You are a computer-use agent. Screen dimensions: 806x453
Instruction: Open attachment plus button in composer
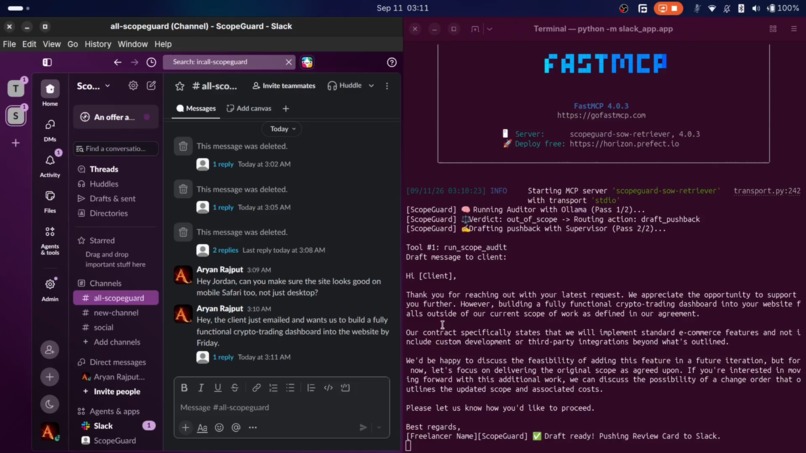pyautogui.click(x=186, y=427)
